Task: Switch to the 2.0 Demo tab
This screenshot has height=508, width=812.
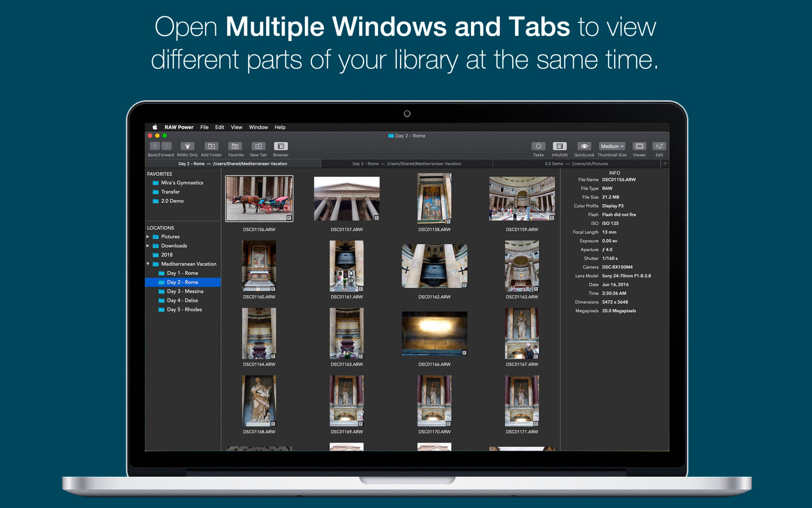Action: pyautogui.click(x=576, y=164)
